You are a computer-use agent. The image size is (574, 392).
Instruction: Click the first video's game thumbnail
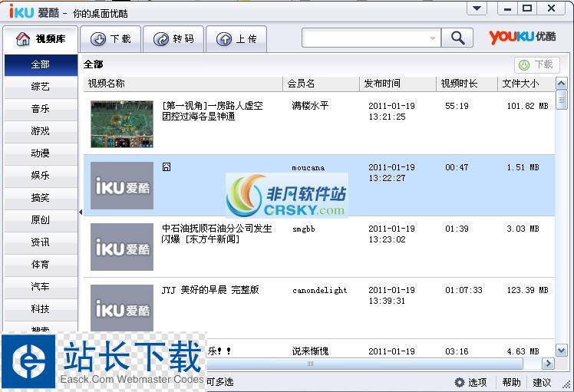pos(122,124)
